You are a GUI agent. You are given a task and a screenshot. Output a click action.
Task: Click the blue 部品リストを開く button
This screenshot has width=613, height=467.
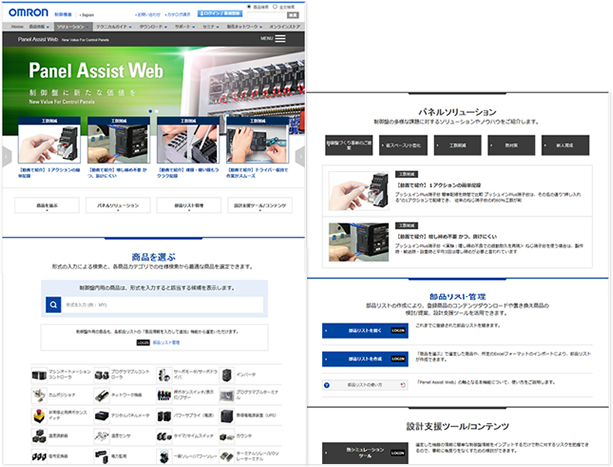pos(365,331)
